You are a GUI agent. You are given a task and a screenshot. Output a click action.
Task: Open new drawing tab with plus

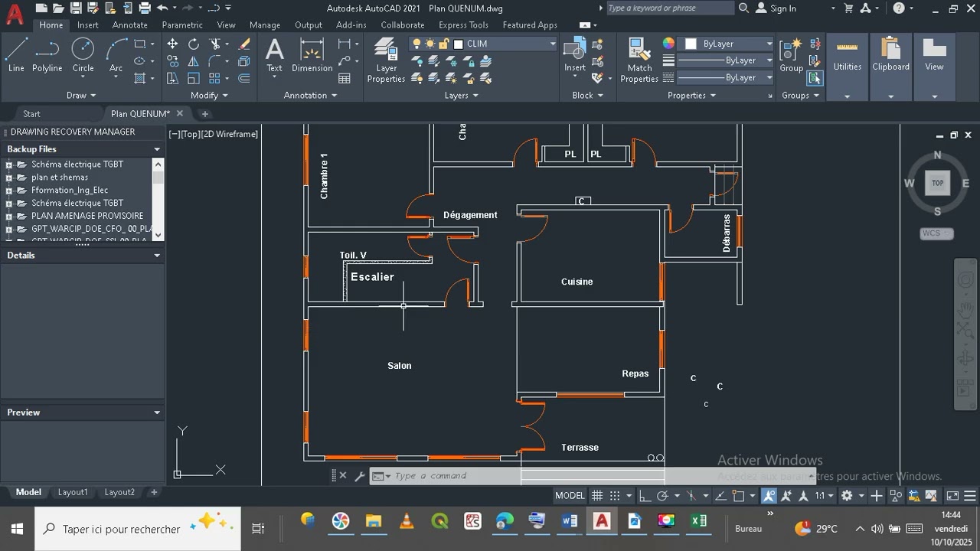tap(204, 114)
